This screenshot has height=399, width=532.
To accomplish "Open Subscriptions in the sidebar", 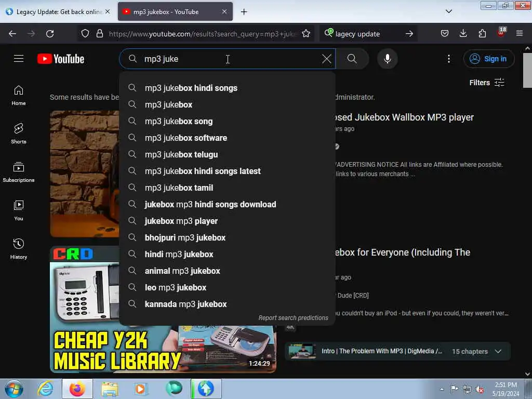I will click(x=19, y=172).
